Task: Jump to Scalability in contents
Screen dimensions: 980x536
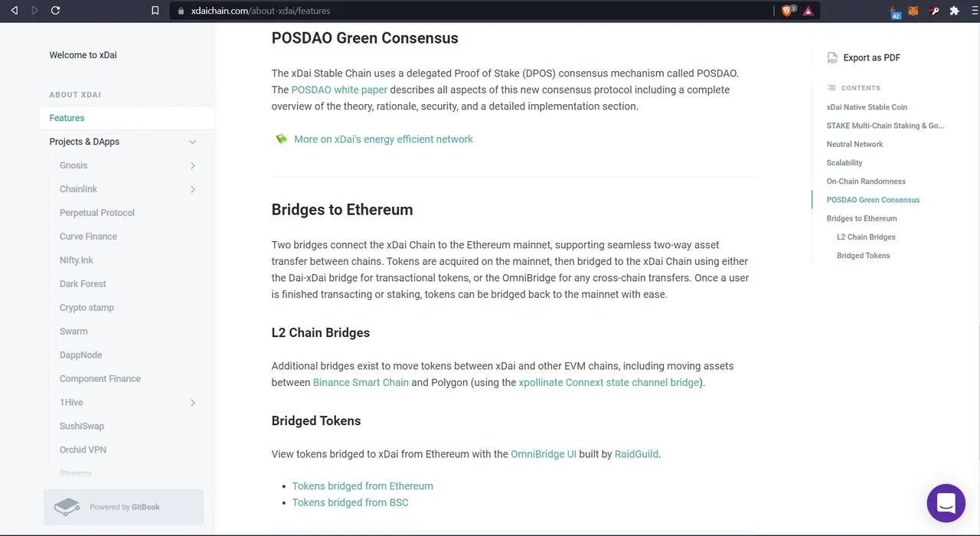Action: click(x=844, y=163)
